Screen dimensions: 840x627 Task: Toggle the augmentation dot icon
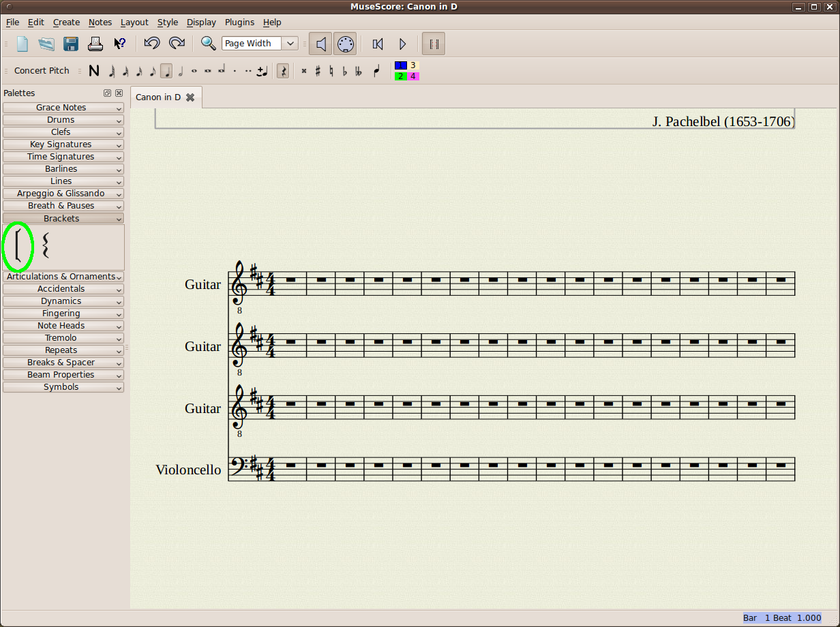[235, 71]
